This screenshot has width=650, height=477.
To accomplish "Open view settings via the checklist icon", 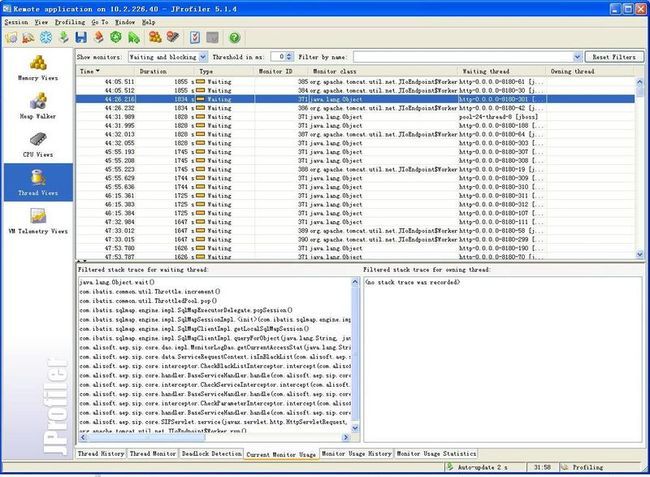I will click(x=195, y=38).
